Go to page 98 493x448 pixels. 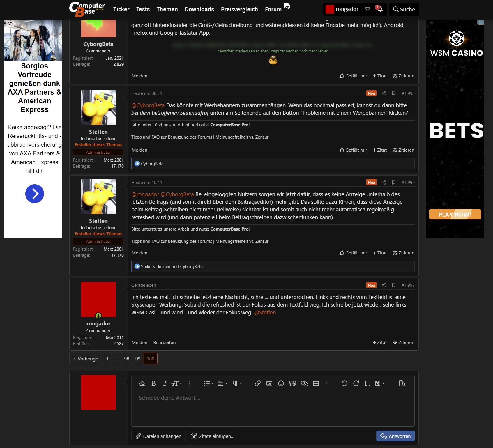click(127, 359)
